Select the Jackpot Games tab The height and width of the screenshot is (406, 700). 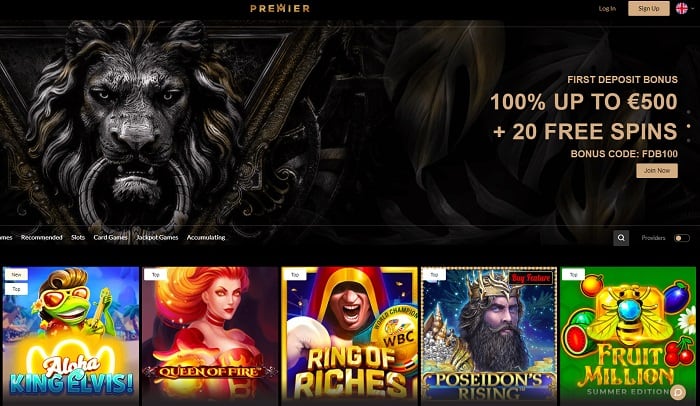[157, 238]
